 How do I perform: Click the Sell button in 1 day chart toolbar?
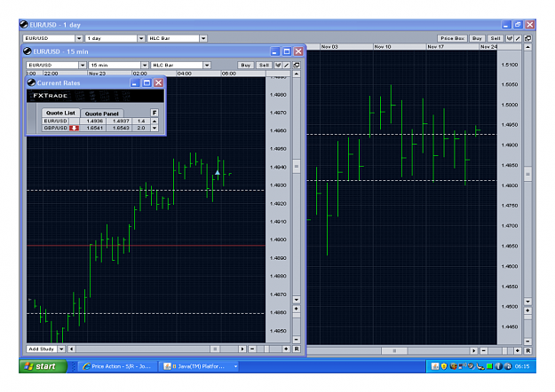click(x=496, y=38)
